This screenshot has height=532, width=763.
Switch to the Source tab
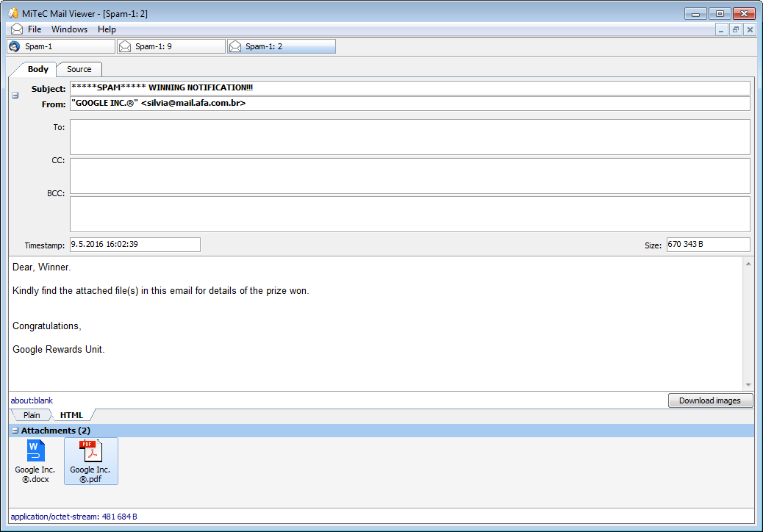pyautogui.click(x=79, y=69)
